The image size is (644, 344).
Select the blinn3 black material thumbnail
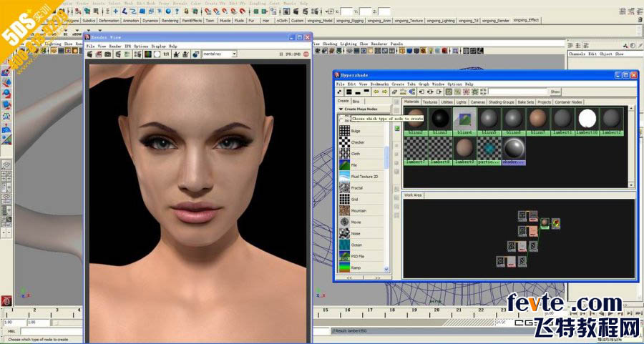[x=439, y=118]
